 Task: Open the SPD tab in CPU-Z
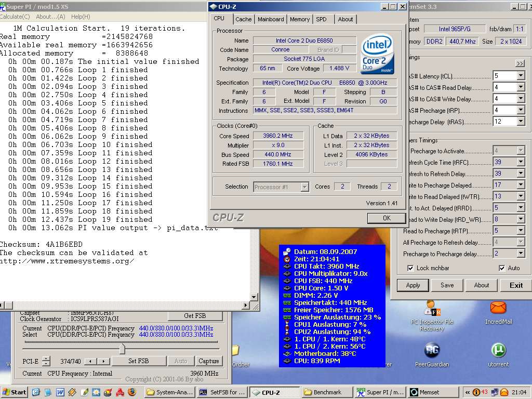(x=321, y=19)
